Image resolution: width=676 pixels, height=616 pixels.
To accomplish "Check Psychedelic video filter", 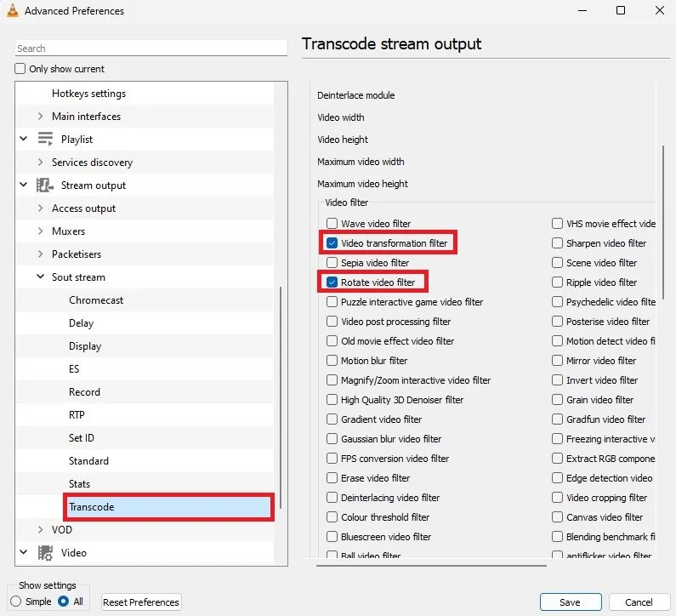I will 558,301.
